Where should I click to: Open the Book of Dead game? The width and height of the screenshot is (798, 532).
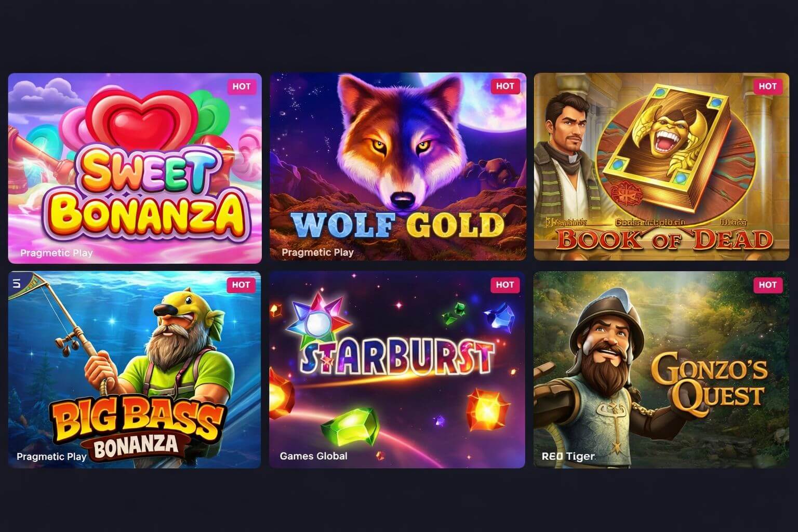pyautogui.click(x=661, y=166)
